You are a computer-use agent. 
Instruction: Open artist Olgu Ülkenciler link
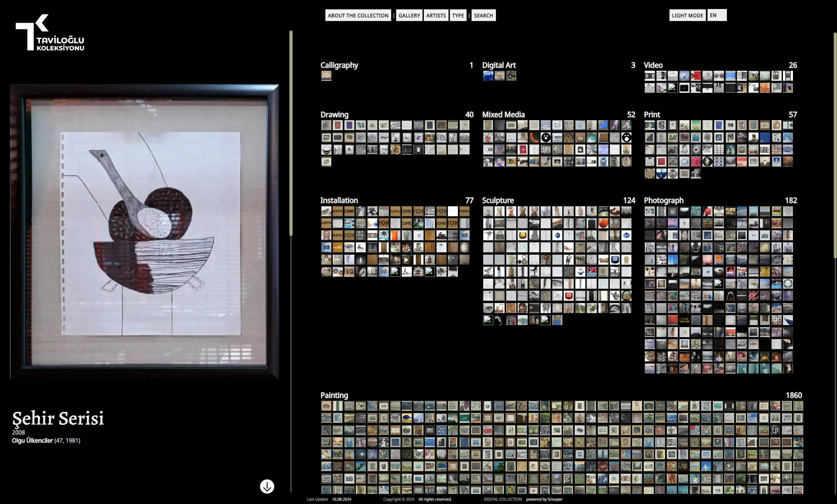pyautogui.click(x=32, y=441)
